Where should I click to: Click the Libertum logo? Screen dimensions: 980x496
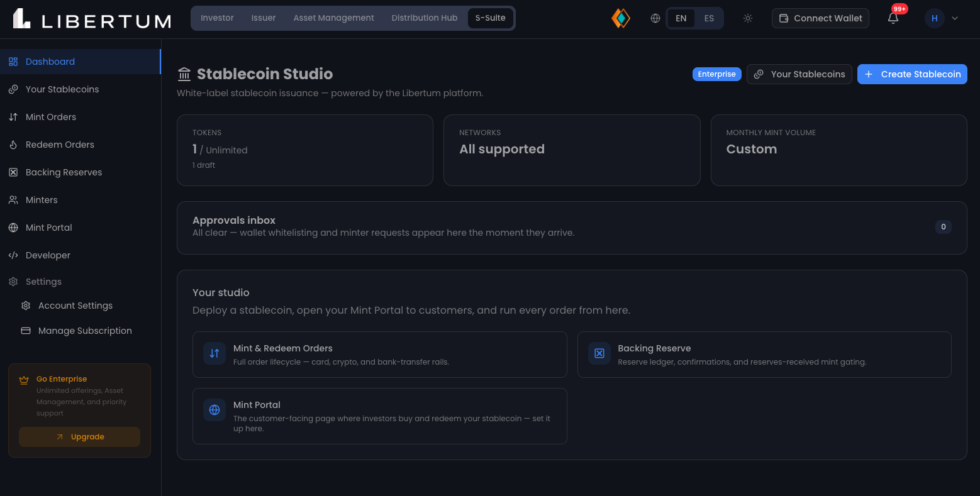[92, 19]
